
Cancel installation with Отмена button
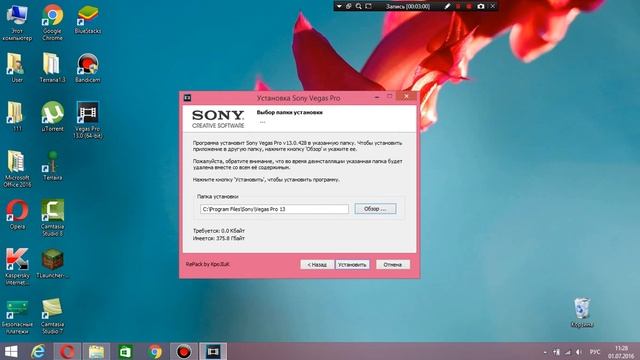click(393, 264)
